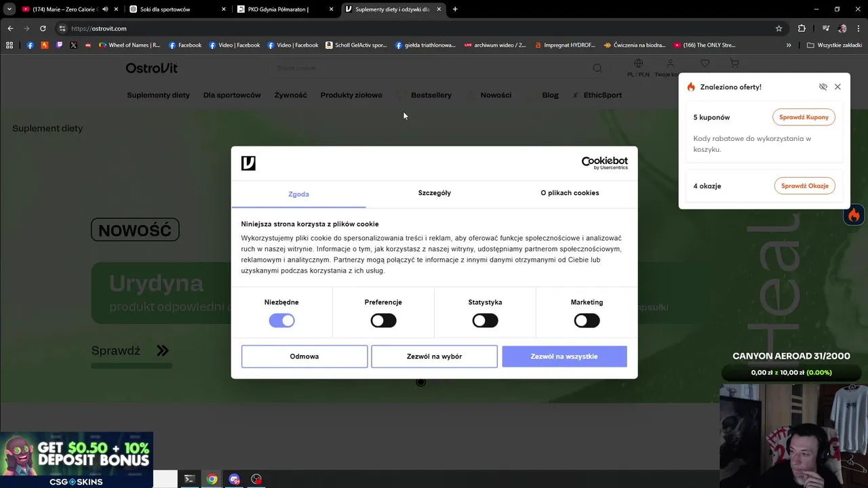
Task: Open a new browser tab
Action: pyautogui.click(x=455, y=9)
